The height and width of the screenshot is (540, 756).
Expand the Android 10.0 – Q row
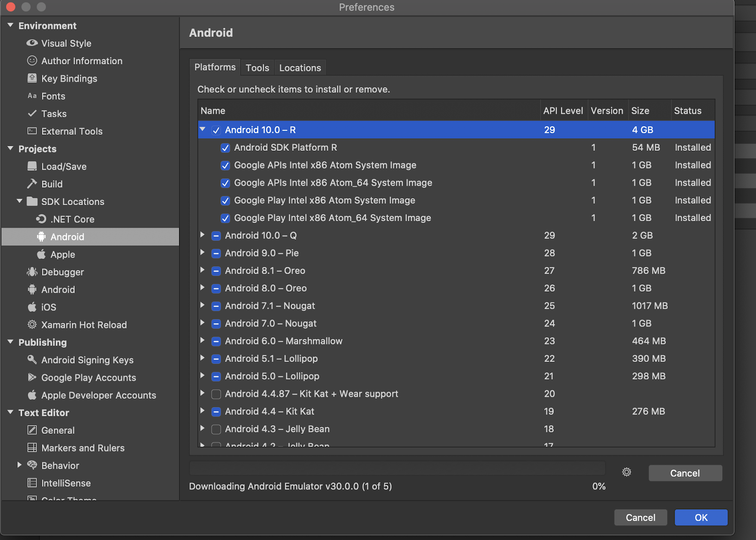203,235
